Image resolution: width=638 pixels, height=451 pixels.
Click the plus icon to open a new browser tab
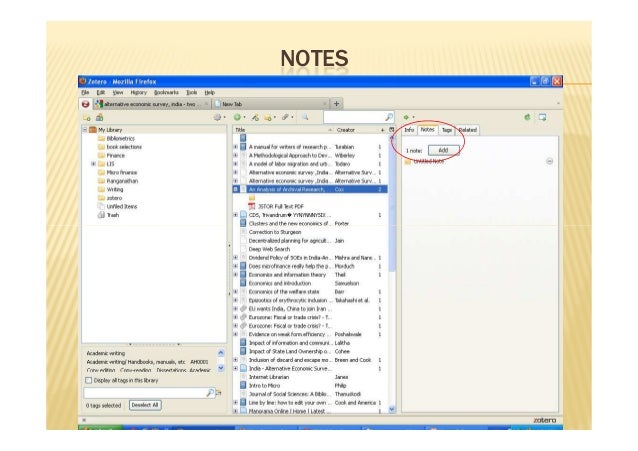click(336, 104)
